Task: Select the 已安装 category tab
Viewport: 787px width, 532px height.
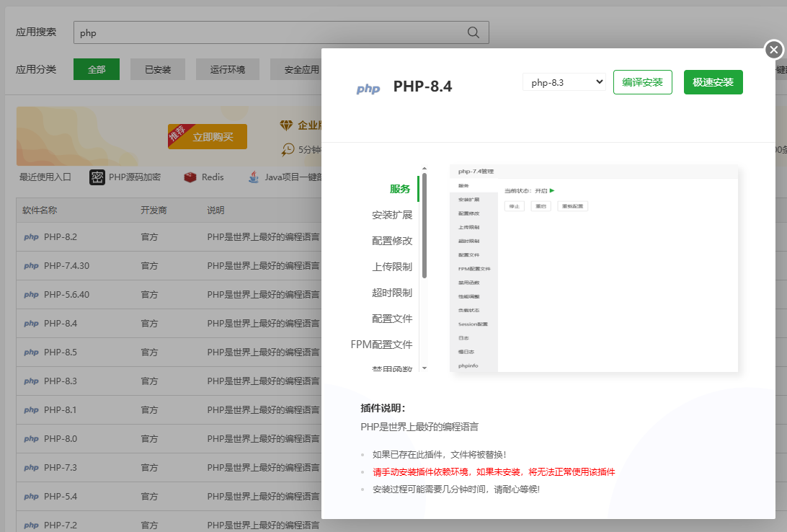Action: click(158, 70)
